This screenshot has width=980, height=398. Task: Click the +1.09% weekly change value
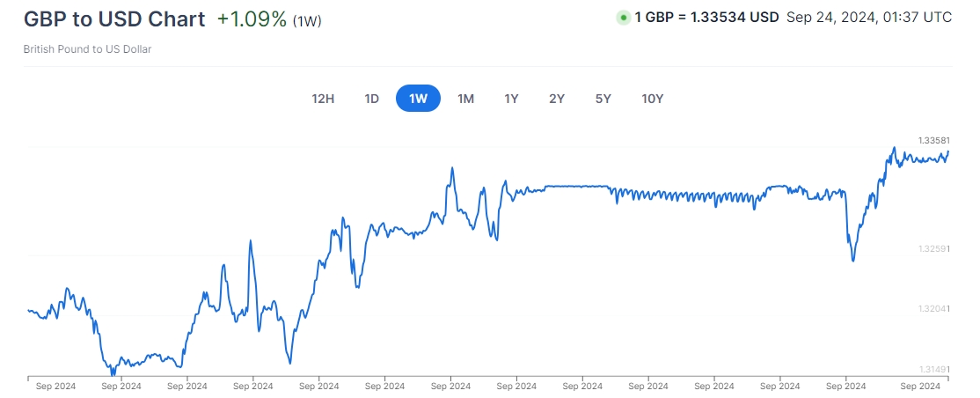coord(252,18)
